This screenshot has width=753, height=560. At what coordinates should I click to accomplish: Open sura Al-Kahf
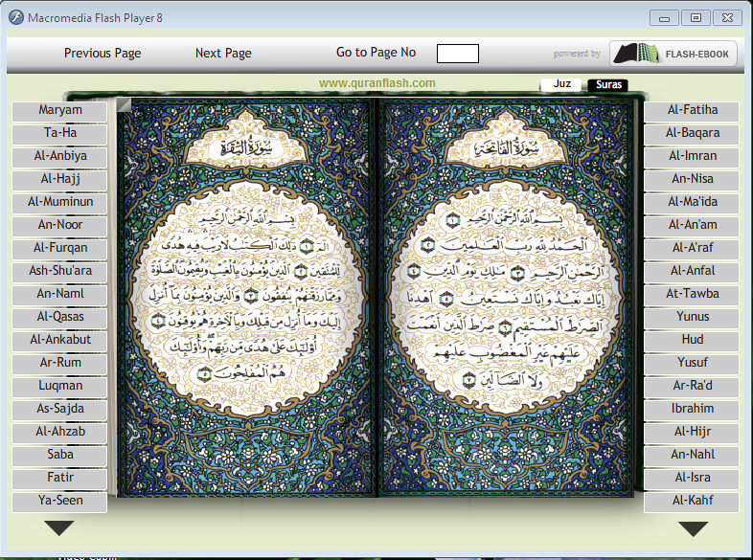[692, 503]
